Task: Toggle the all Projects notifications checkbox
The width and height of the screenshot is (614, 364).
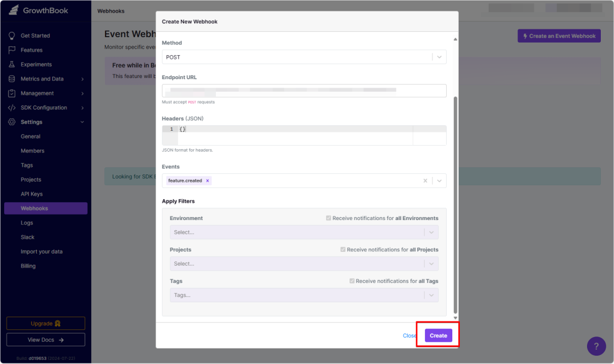Action: coord(342,249)
